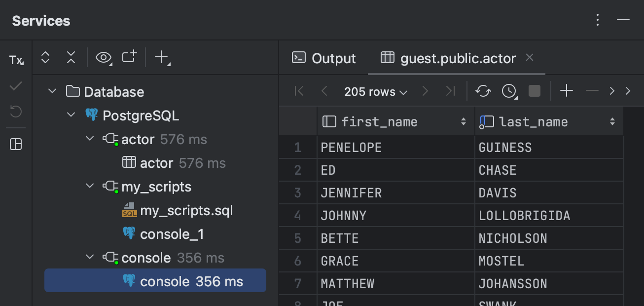Viewport: 644px width, 306px height.
Task: Click the stop query square icon
Action: 534,91
